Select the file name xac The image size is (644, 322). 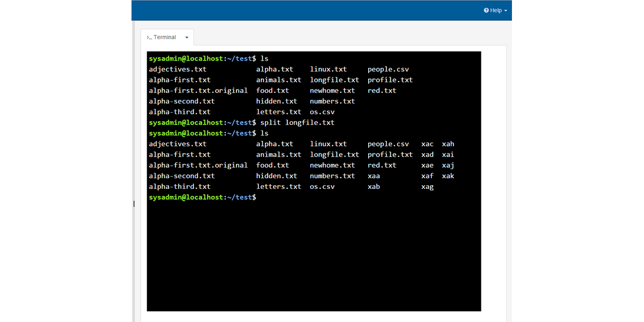tap(427, 144)
